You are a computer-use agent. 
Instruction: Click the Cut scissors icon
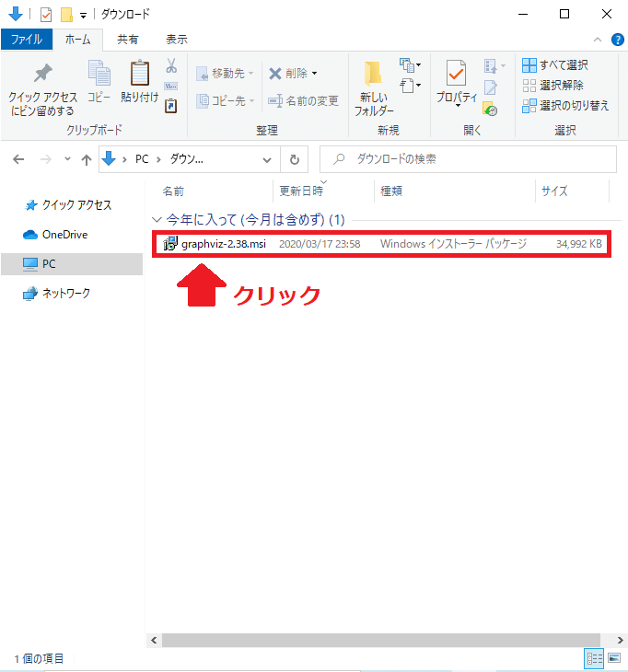pos(171,65)
